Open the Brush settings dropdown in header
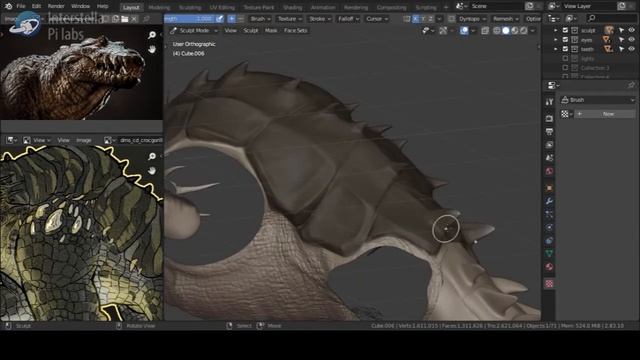This screenshot has height=360, width=640. point(260,19)
